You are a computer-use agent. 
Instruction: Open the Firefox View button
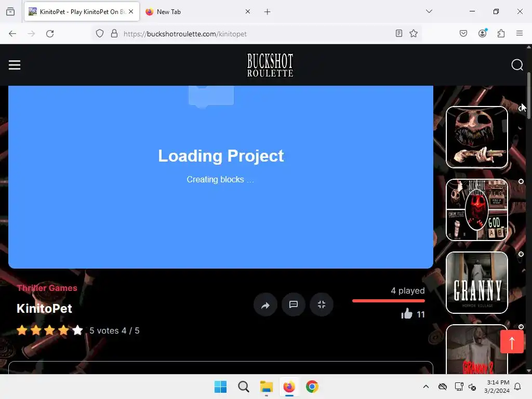pyautogui.click(x=10, y=11)
